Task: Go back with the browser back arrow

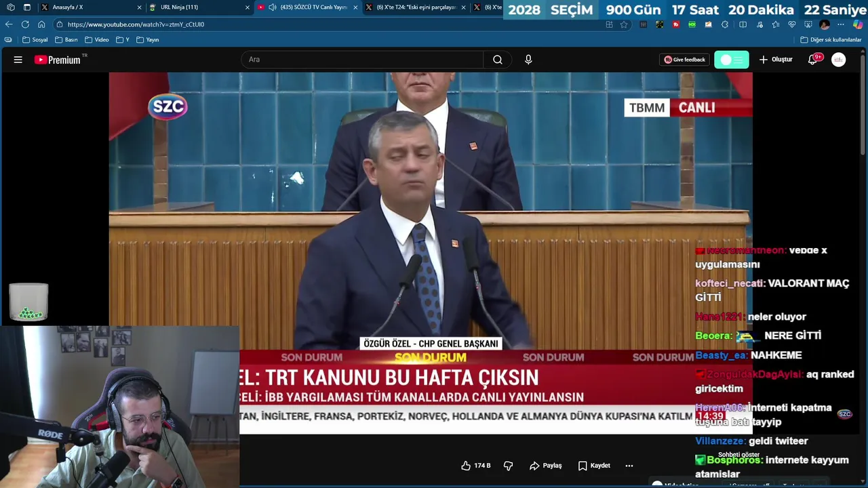Action: 9,24
